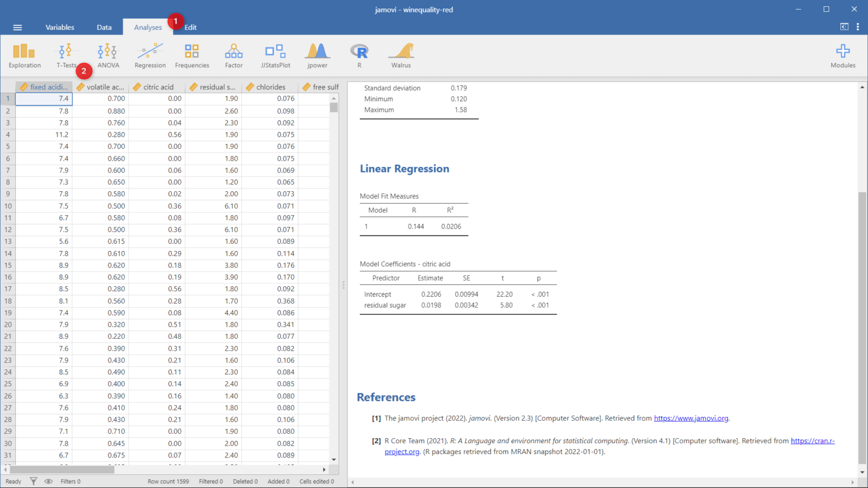868x488 pixels.
Task: Toggle the eye visibility icon in status bar
Action: pos(49,481)
